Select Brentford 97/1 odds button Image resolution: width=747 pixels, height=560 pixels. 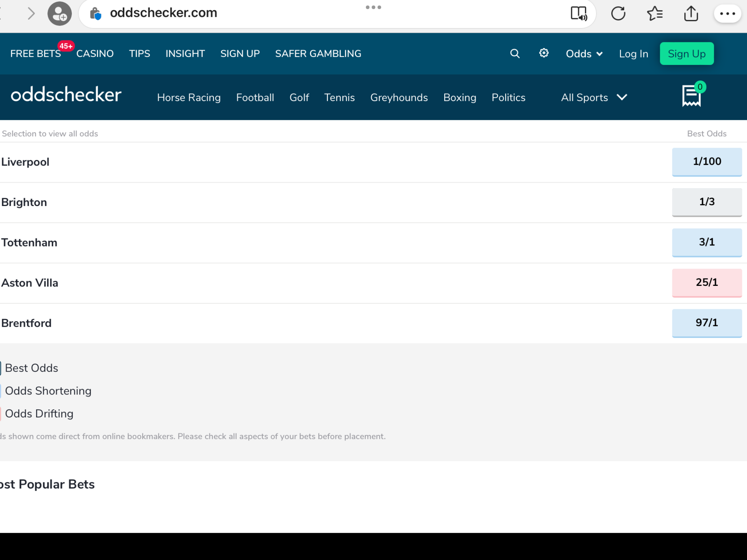click(707, 323)
